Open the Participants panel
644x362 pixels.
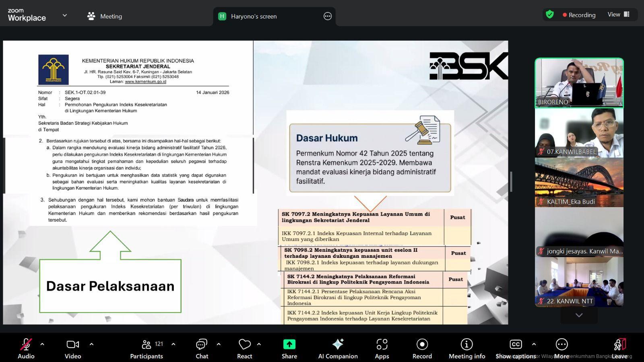[x=147, y=348]
